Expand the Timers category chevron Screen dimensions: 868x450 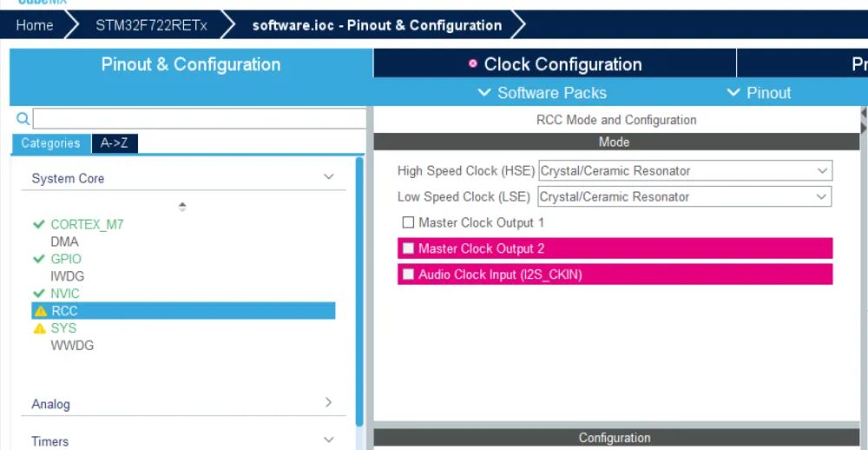pos(328,440)
